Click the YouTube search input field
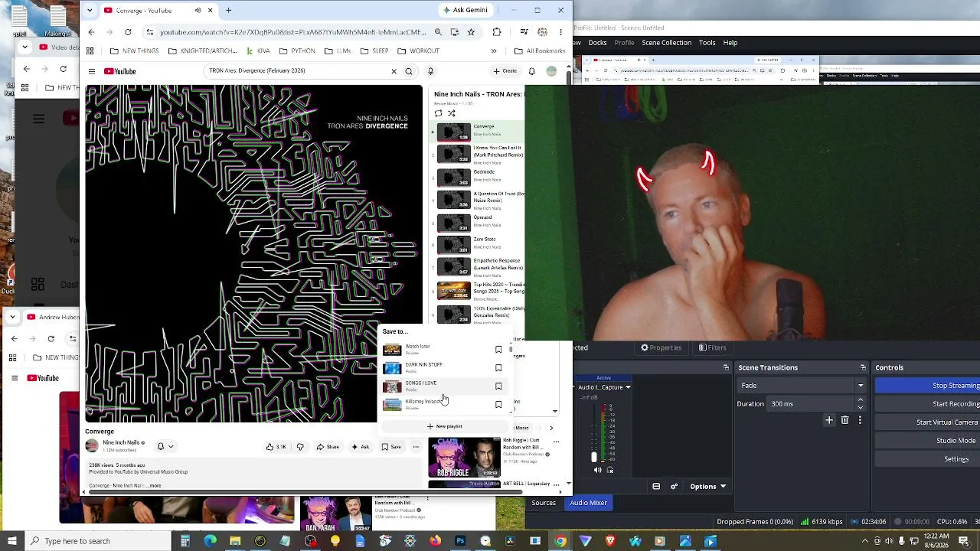Screen dimensions: 980x551 (297, 71)
